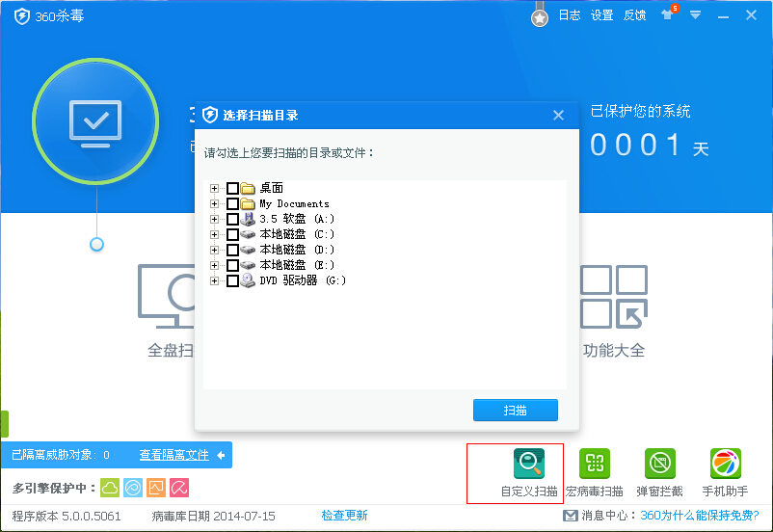Check the 本地磁盘 (E:) checkbox
Screen dimensions: 773x532
coord(232,265)
